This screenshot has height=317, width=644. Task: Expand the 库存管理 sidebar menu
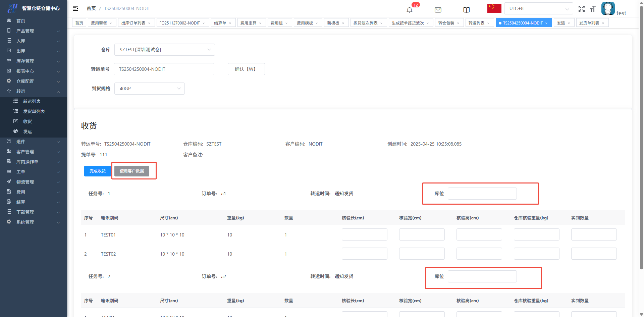pyautogui.click(x=34, y=61)
